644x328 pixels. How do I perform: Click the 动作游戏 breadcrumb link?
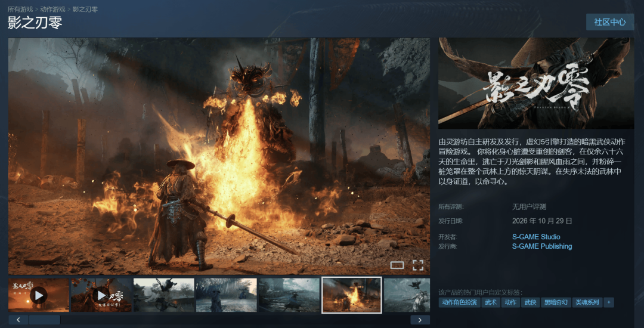click(x=52, y=9)
